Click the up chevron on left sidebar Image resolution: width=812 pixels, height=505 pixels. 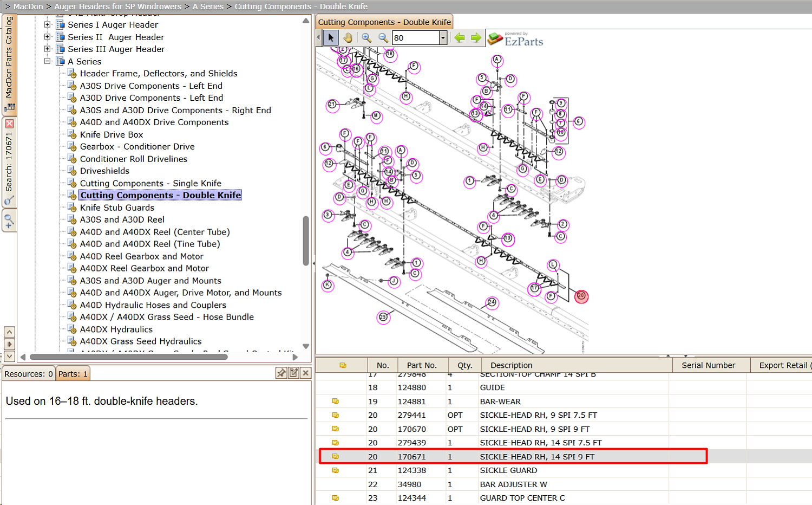(x=9, y=332)
